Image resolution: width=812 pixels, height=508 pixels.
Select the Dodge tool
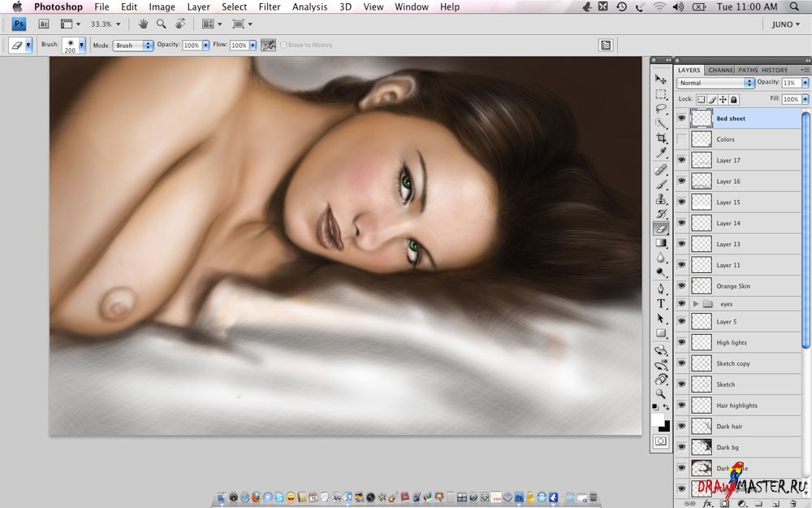point(661,272)
